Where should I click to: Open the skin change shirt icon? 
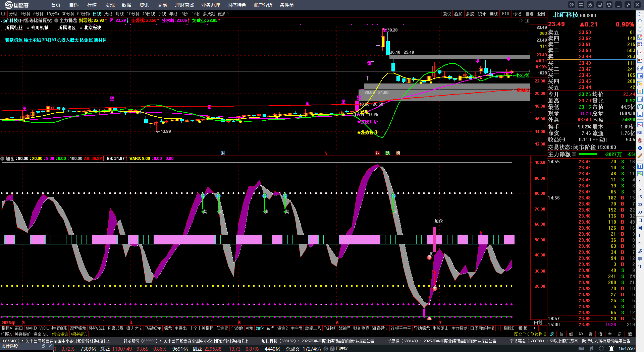click(x=609, y=5)
